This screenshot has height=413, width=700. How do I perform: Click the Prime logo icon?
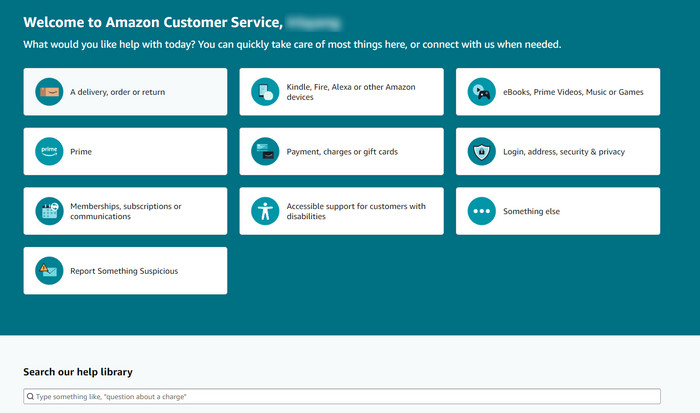coord(49,152)
